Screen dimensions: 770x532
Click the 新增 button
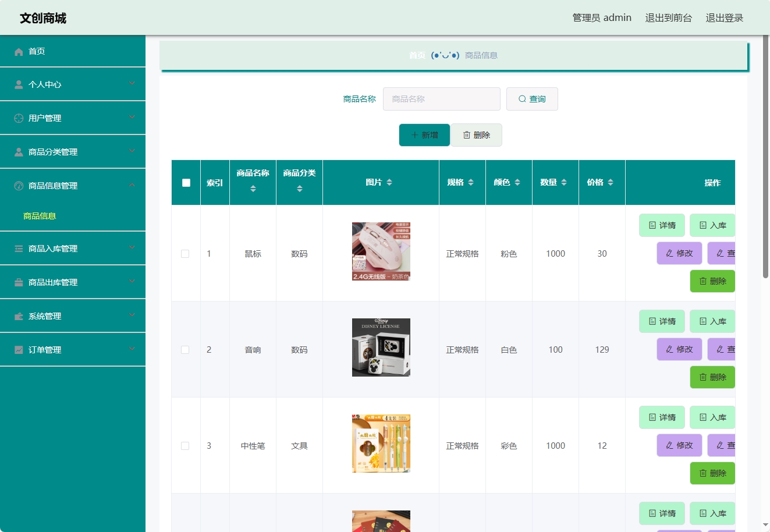click(424, 135)
